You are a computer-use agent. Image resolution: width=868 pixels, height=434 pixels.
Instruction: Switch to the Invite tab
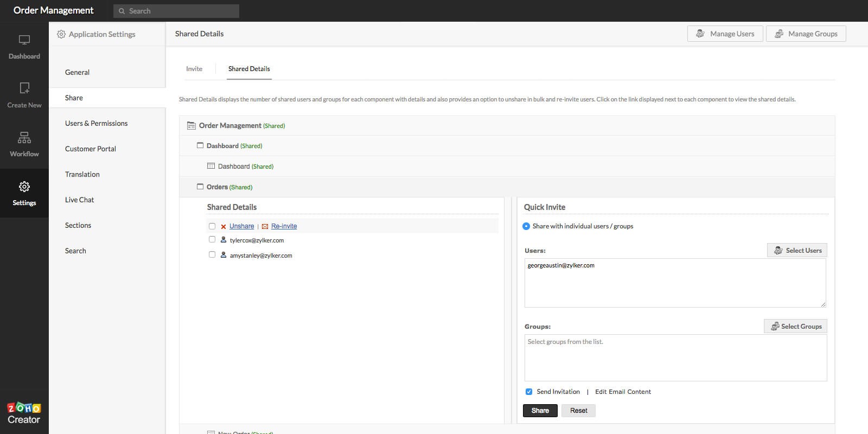point(194,69)
